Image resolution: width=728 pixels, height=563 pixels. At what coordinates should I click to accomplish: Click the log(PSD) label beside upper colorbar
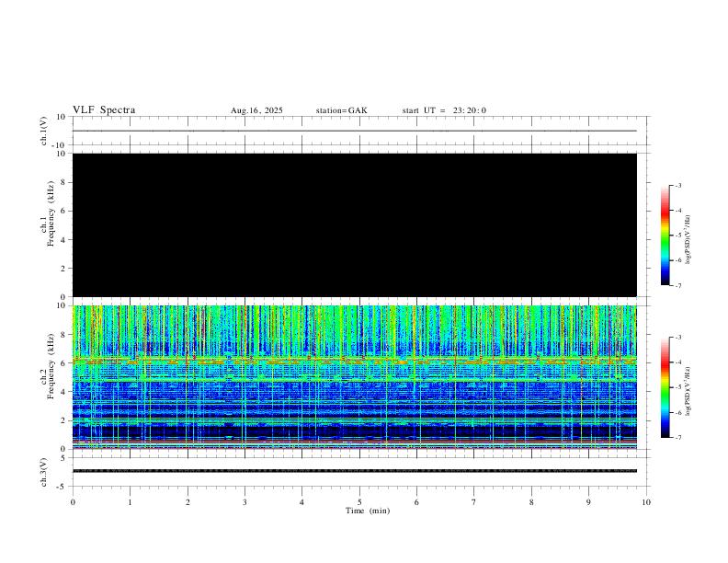(689, 236)
